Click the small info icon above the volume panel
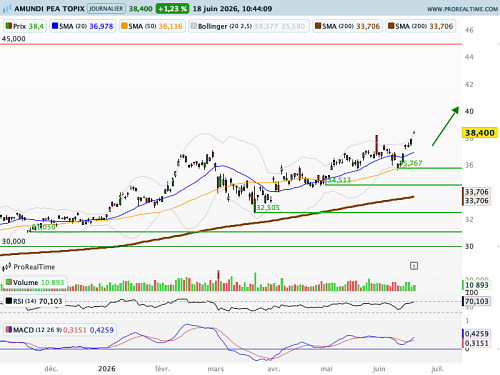Screen dimensions: 500x375 pos(414,266)
